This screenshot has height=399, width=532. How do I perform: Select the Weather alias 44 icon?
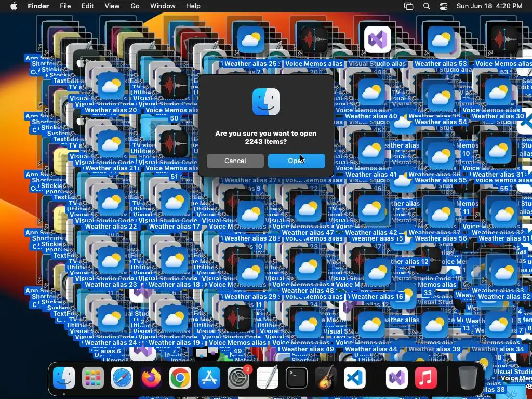(x=371, y=325)
